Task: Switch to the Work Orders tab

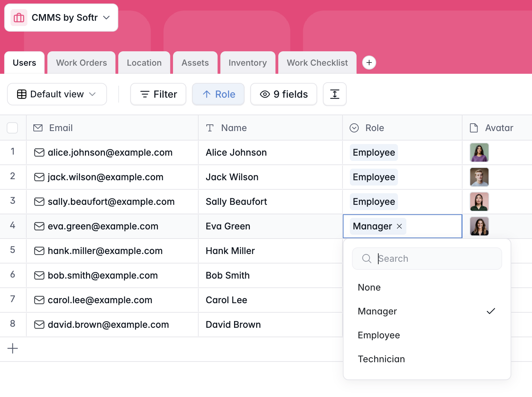Action: (x=81, y=63)
